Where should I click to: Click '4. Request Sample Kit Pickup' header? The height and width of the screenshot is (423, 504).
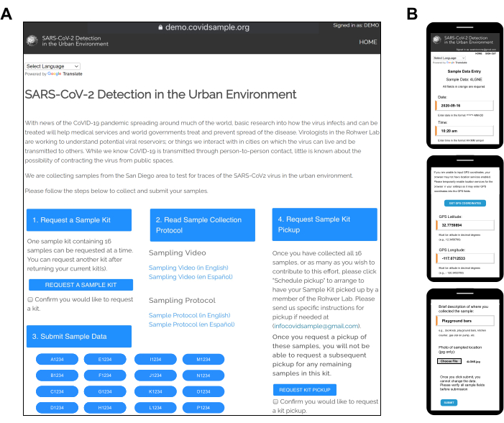pyautogui.click(x=325, y=224)
